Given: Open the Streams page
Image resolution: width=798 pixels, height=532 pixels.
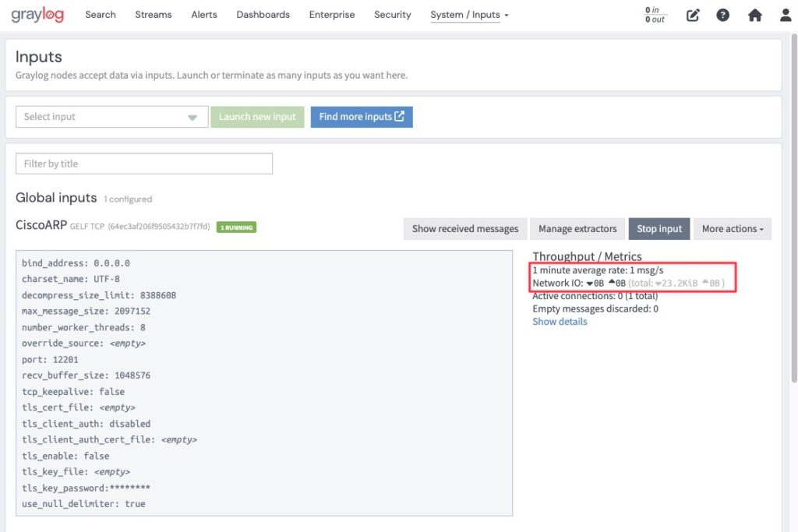Looking at the screenshot, I should point(154,15).
